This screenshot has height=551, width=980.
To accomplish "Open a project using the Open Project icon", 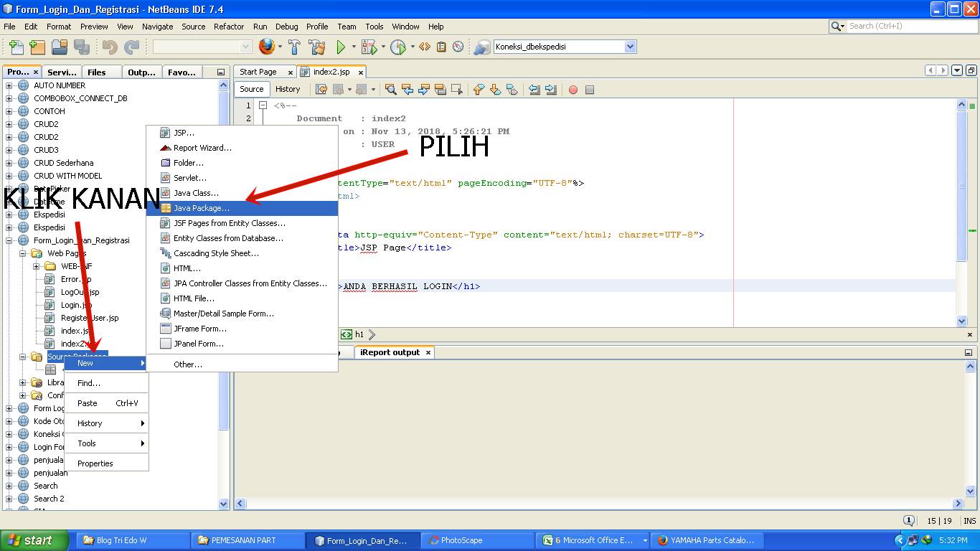I will point(61,46).
